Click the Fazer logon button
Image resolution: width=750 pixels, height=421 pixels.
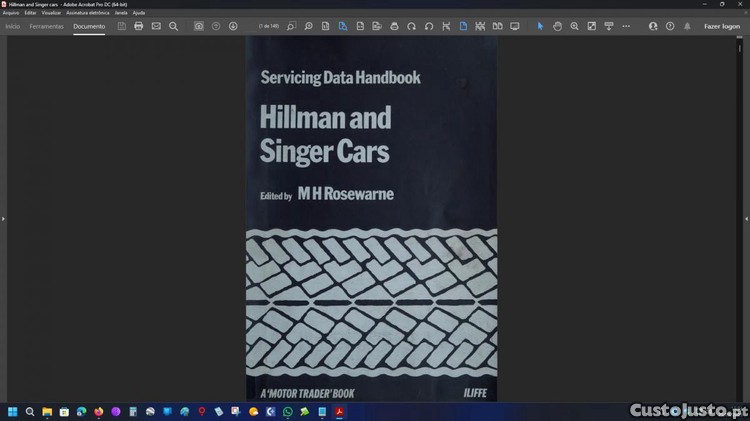(x=722, y=26)
